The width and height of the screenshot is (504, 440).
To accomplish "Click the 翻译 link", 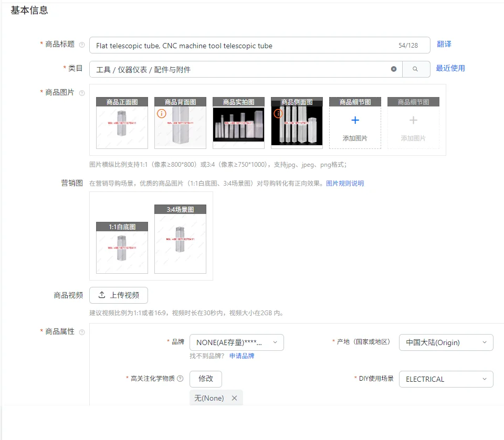I will point(444,44).
